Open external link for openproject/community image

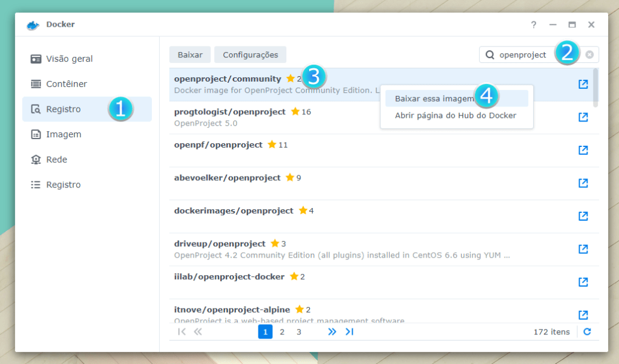pos(583,84)
